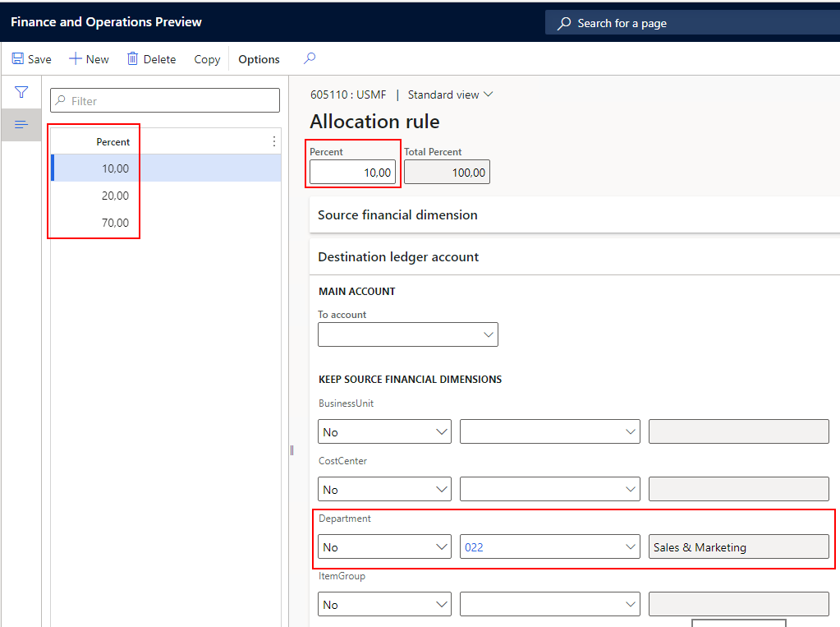The height and width of the screenshot is (627, 840).
Task: Click the New plus icon
Action: pyautogui.click(x=76, y=59)
